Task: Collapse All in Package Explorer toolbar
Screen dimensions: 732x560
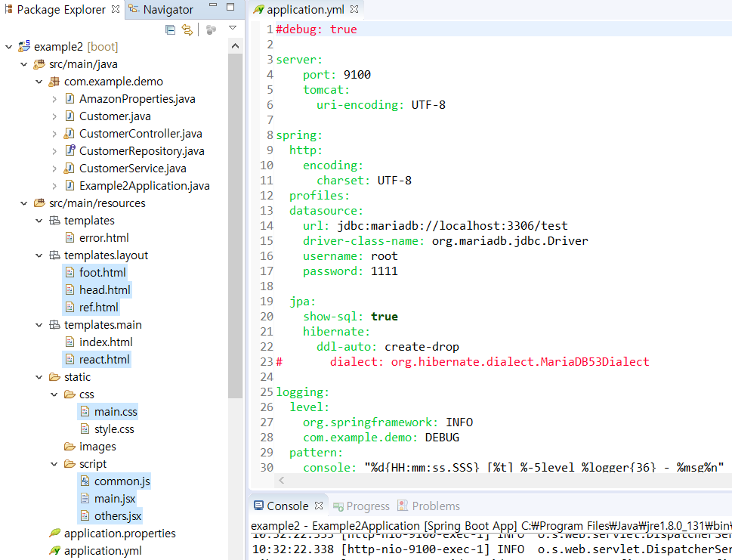Action: tap(171, 30)
